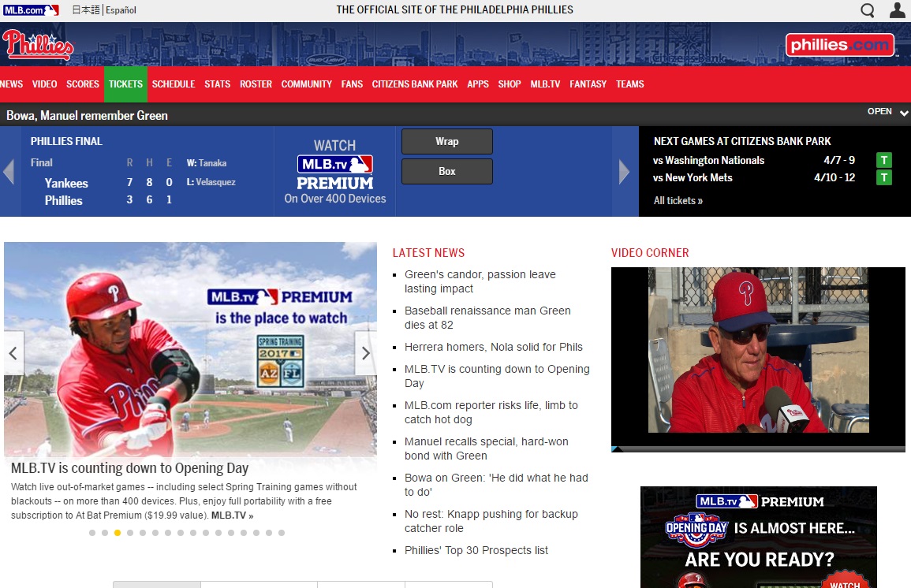
Task: Open Phillies' Top 30 Prospects list
Action: point(476,550)
